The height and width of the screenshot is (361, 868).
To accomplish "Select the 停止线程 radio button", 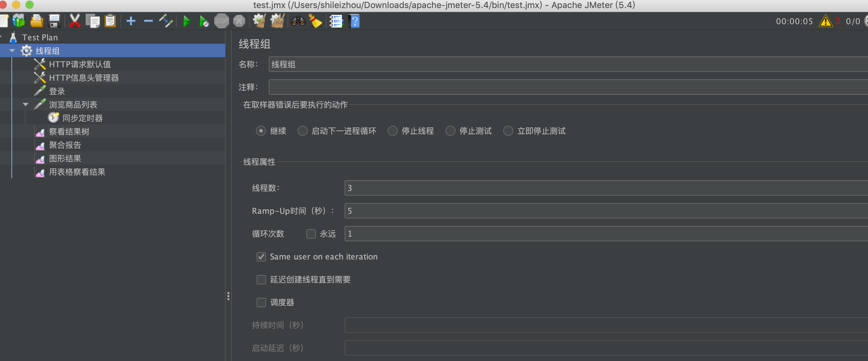I will coord(392,131).
